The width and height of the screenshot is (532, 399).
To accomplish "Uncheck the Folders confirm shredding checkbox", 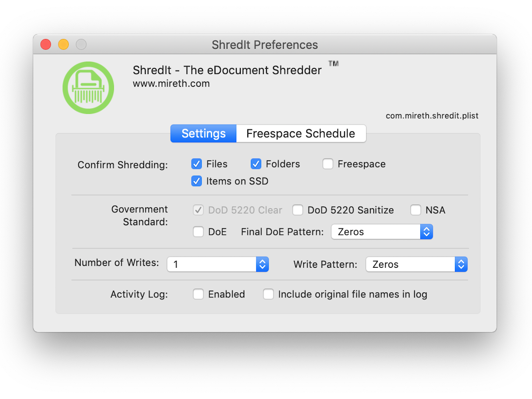I will click(x=256, y=164).
